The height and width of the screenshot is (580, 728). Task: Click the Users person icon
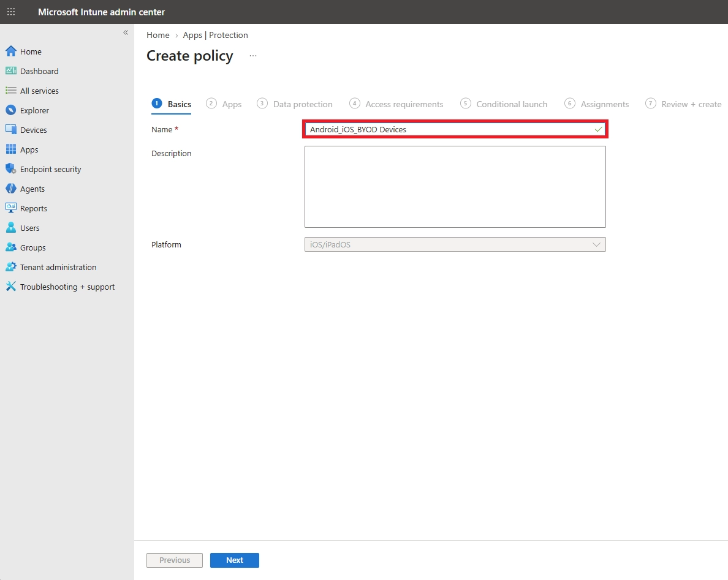pos(10,228)
